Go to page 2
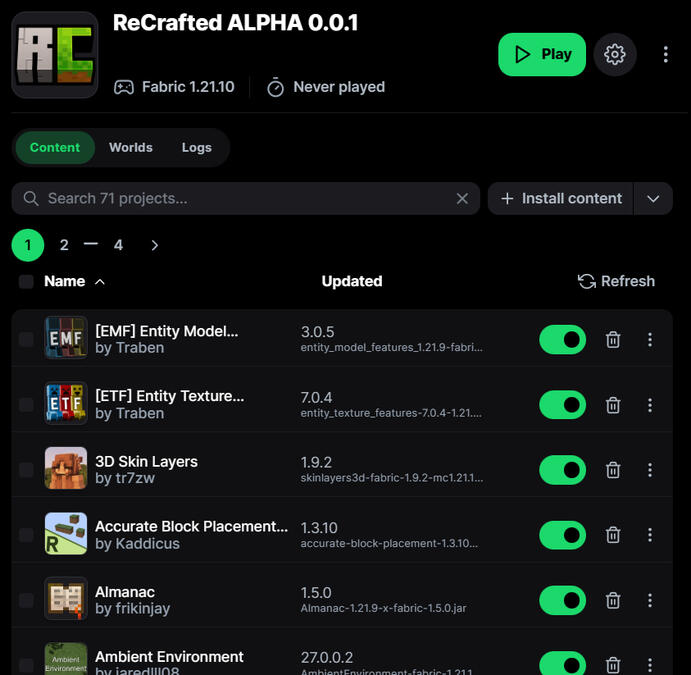This screenshot has height=675, width=691. click(x=64, y=245)
